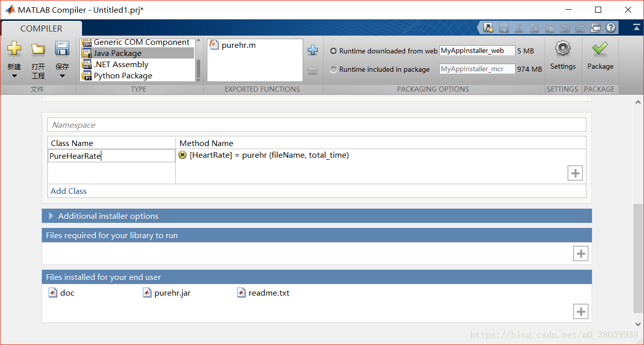The height and width of the screenshot is (345, 644).
Task: Click main panel scroll down arrow
Action: coord(638,324)
